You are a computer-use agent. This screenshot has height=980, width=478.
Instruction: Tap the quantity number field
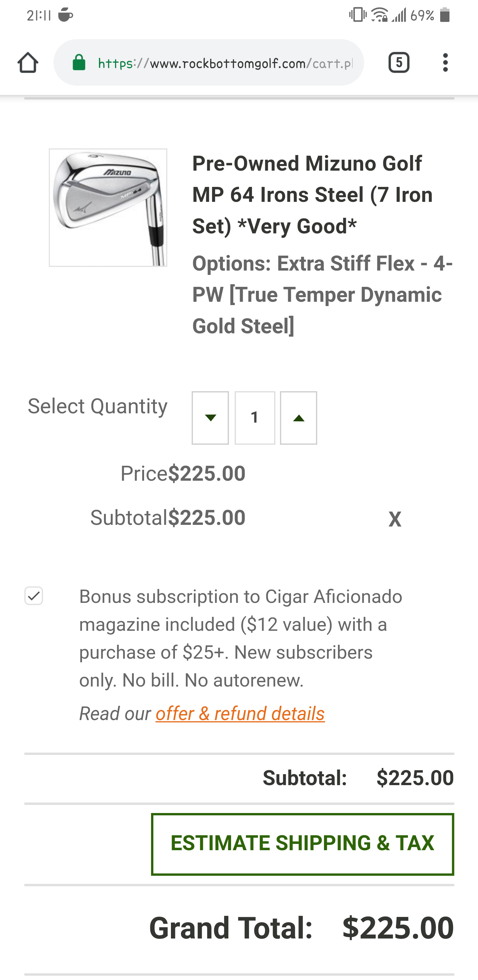[x=255, y=418]
